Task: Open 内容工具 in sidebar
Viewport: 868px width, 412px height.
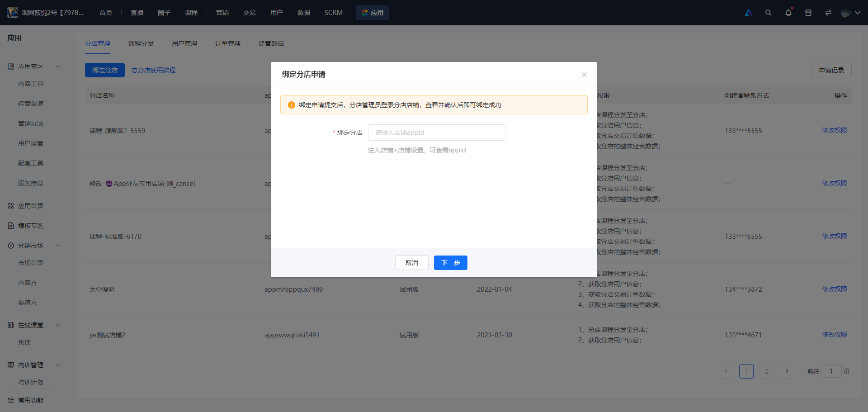Action: pos(31,84)
